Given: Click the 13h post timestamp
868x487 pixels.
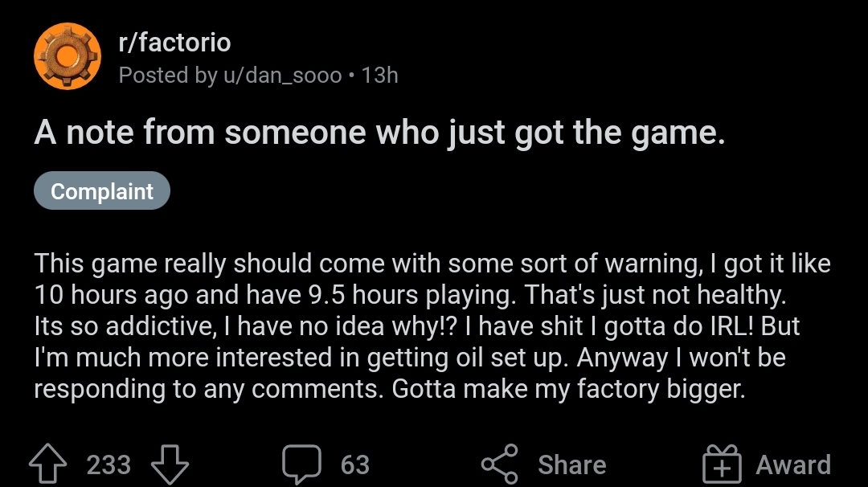Looking at the screenshot, I should pos(380,76).
